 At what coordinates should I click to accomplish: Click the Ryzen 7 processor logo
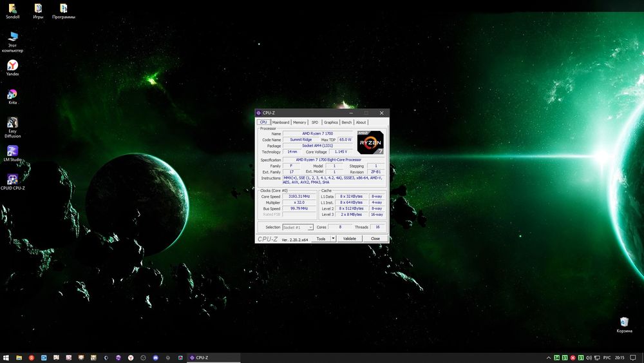pyautogui.click(x=370, y=142)
